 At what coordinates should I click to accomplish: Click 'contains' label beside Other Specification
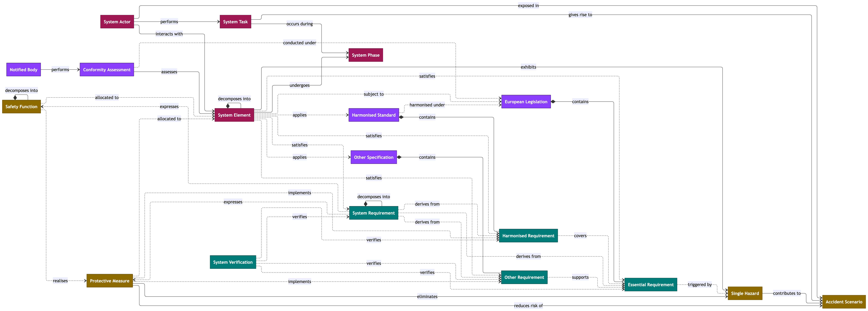pos(427,157)
